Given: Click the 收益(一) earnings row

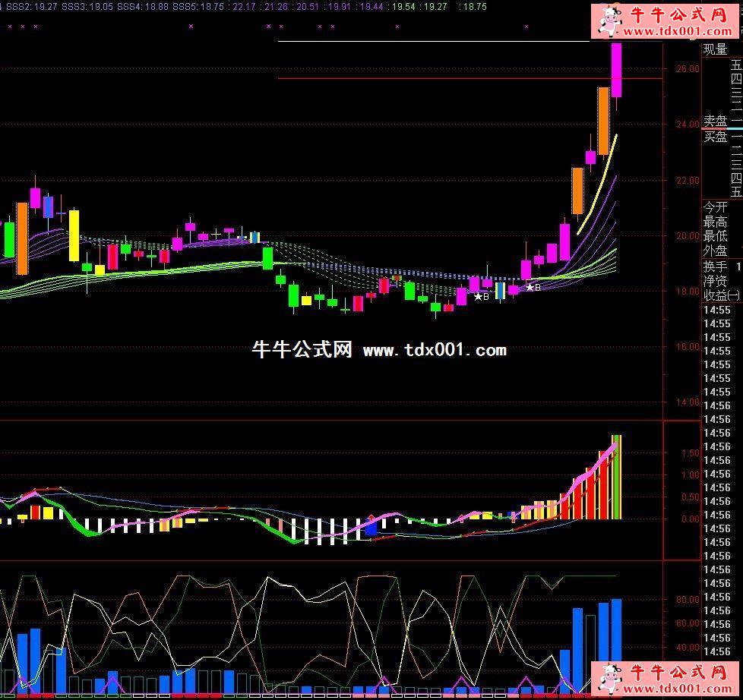Looking at the screenshot, I should pos(716,295).
